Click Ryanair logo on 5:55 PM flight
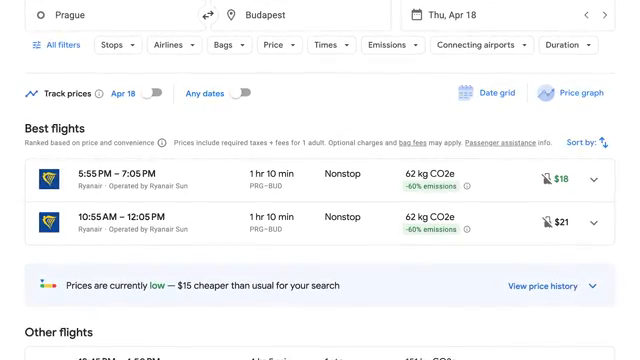 49,179
